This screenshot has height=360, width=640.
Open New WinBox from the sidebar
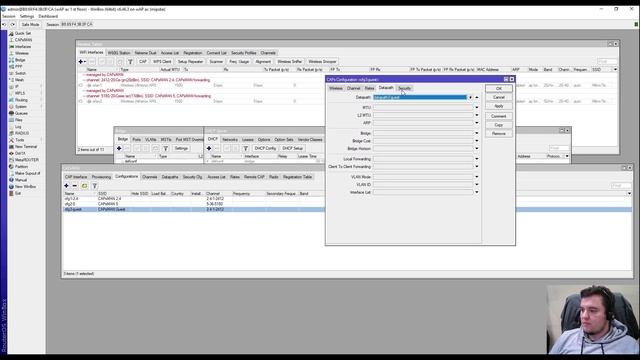click(x=25, y=187)
